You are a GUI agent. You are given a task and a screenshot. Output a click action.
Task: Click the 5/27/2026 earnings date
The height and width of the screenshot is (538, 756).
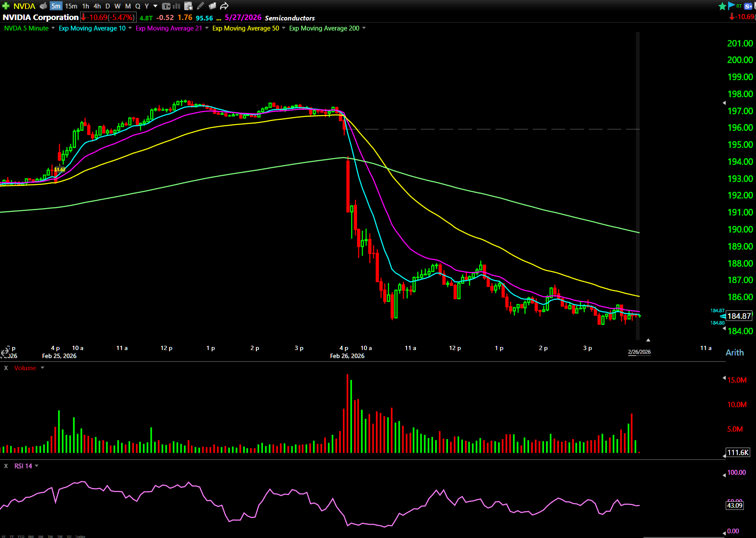coord(243,17)
